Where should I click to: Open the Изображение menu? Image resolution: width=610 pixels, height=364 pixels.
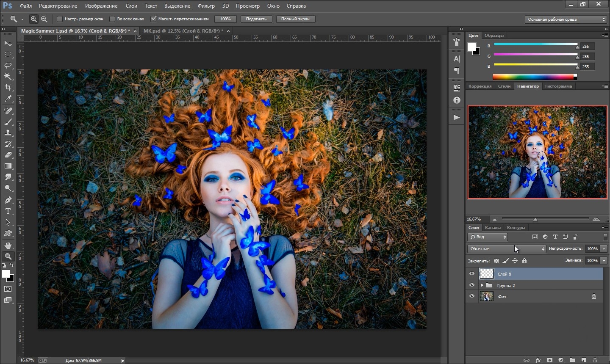(101, 6)
